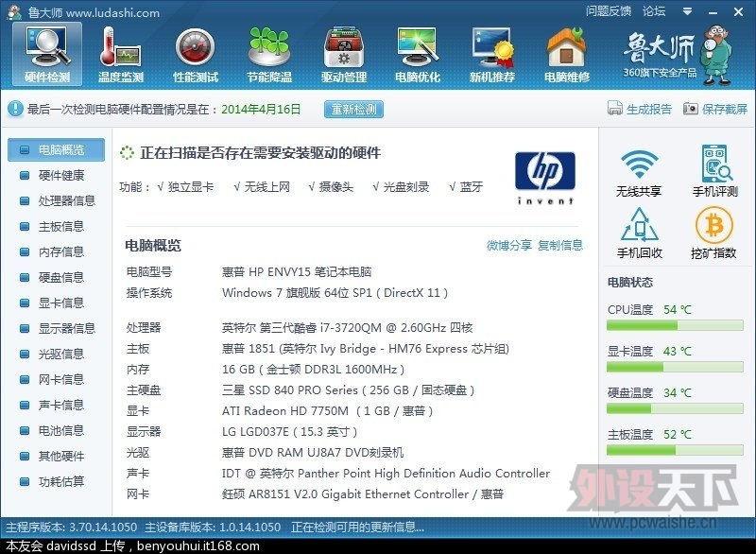The height and width of the screenshot is (554, 756).
Task: Click 主程序版本 3.70.14.1050 status text
Action: point(72,527)
